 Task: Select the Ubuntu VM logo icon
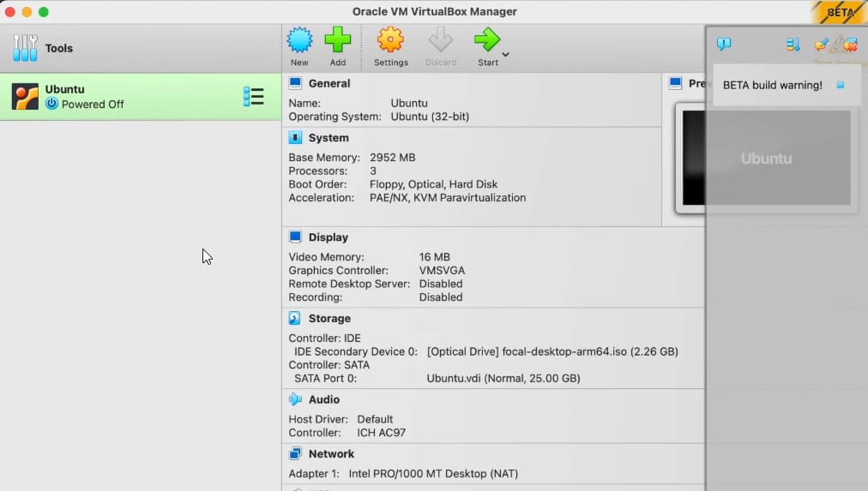point(26,96)
